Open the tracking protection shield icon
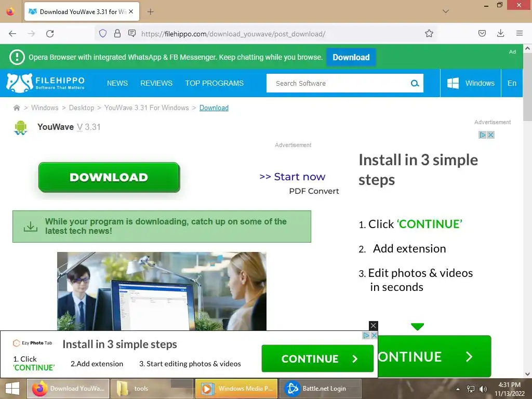Viewport: 532px width, 399px height. (103, 33)
